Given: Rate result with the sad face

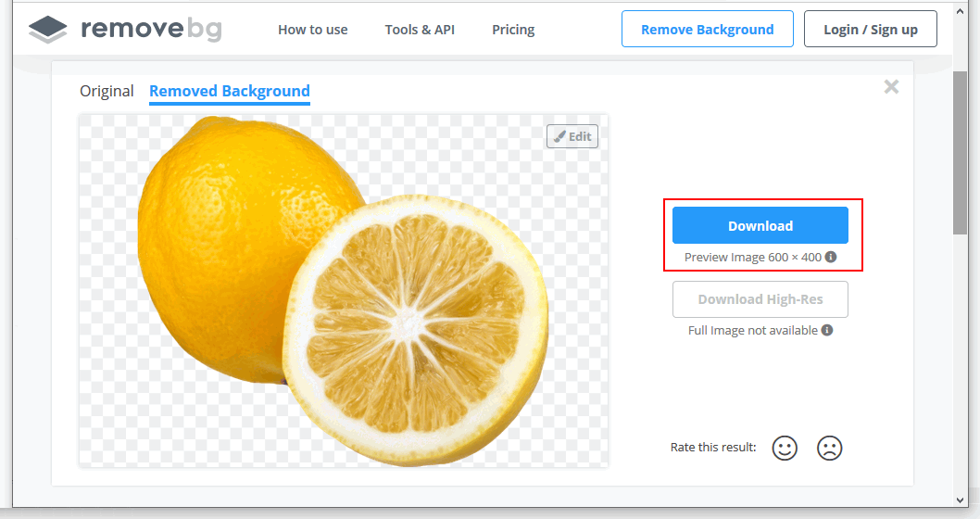Looking at the screenshot, I should (828, 449).
